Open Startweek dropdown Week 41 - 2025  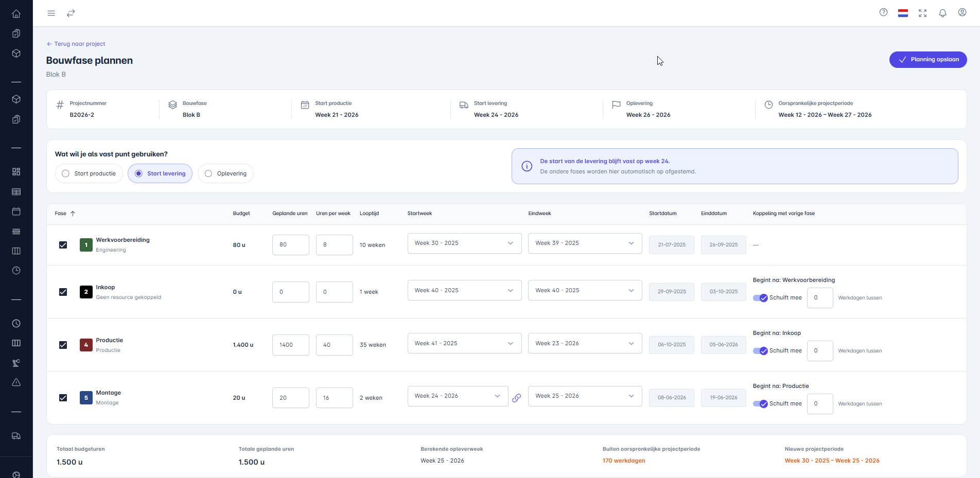tap(464, 343)
